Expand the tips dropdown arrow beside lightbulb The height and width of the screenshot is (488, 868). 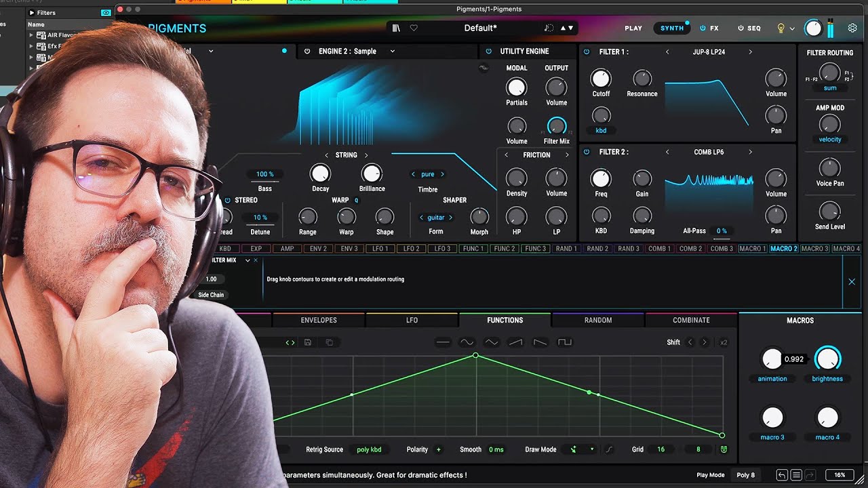pos(791,28)
